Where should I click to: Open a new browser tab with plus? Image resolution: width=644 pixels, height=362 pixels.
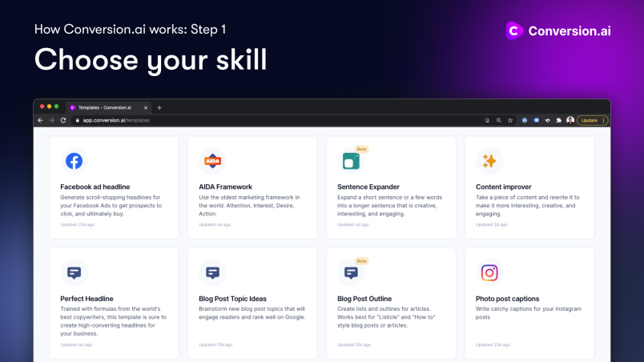[x=159, y=107]
